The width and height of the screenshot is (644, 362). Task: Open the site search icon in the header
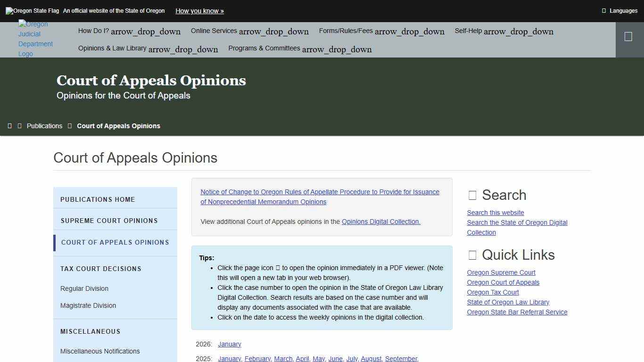[x=628, y=35]
